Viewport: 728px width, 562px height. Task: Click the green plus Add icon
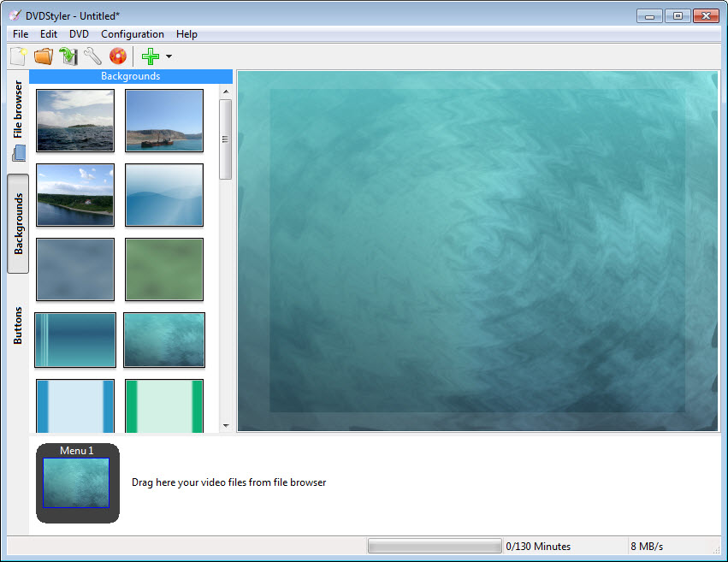151,56
